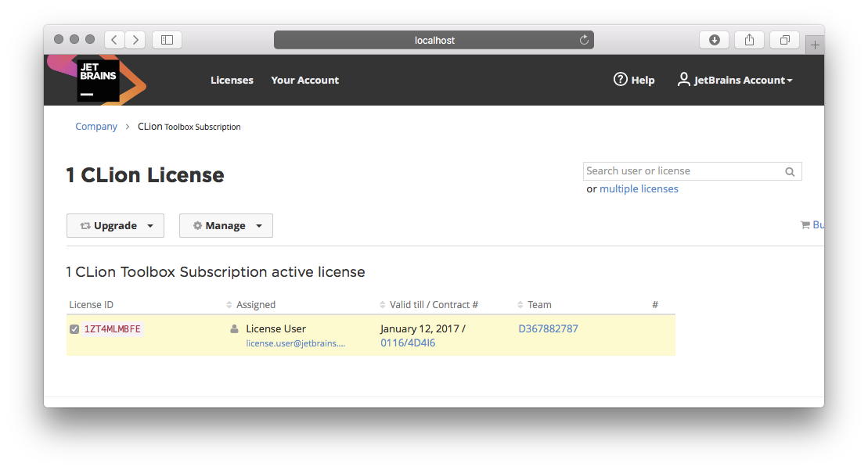Uncheck the license 1ZT4MLMBFE checkbox
This screenshot has height=470, width=868.
(74, 329)
